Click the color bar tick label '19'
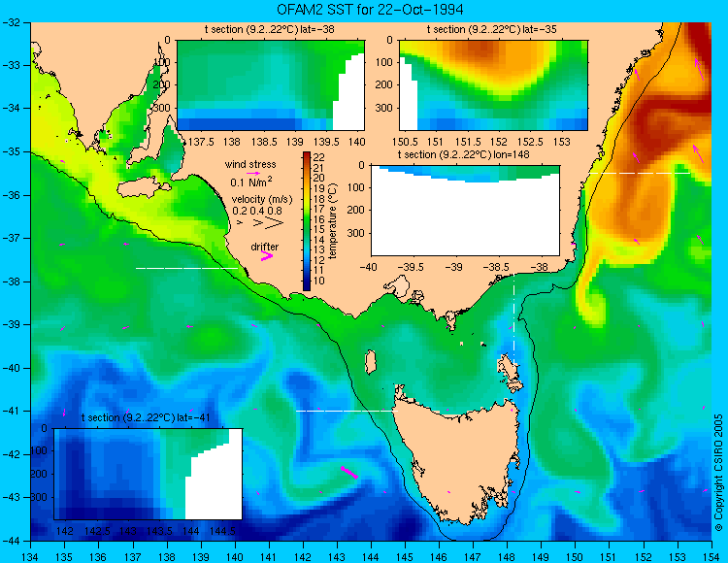Screen dimensions: 728x563 (319, 188)
